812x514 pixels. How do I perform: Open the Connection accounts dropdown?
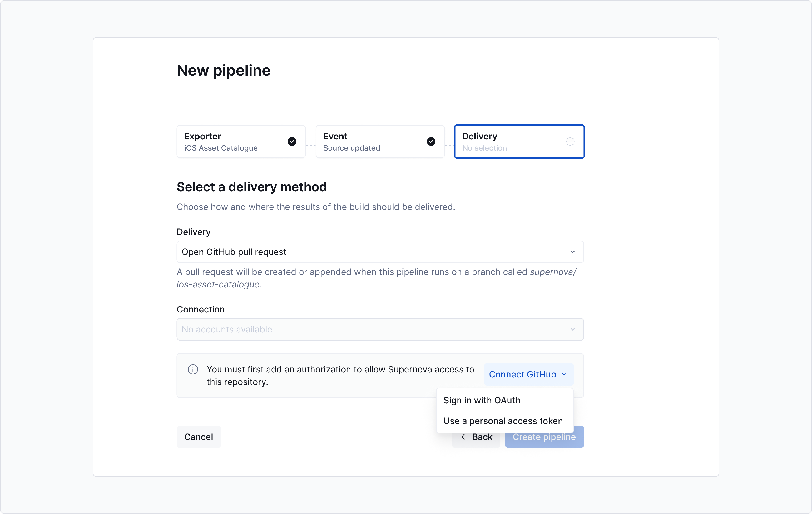click(380, 329)
